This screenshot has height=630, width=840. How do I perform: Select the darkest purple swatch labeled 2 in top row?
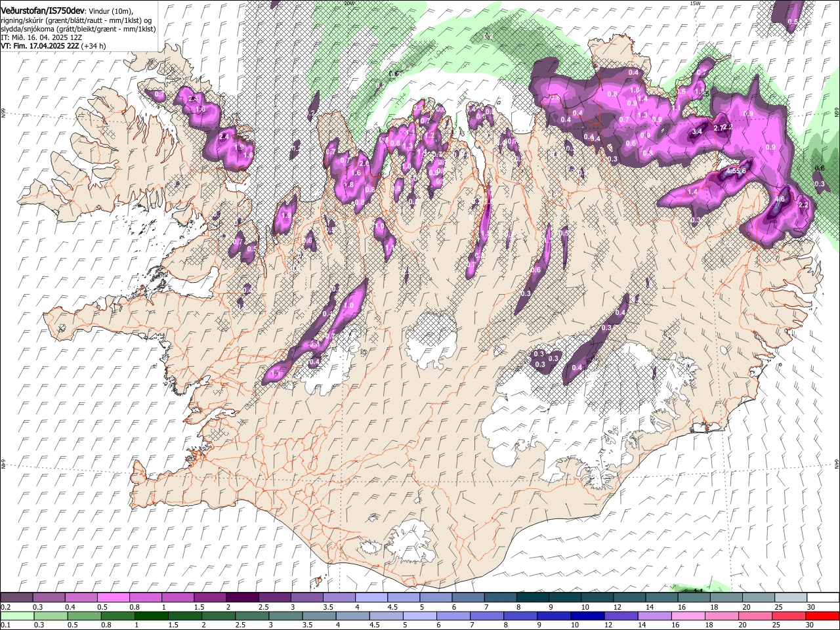[241, 598]
